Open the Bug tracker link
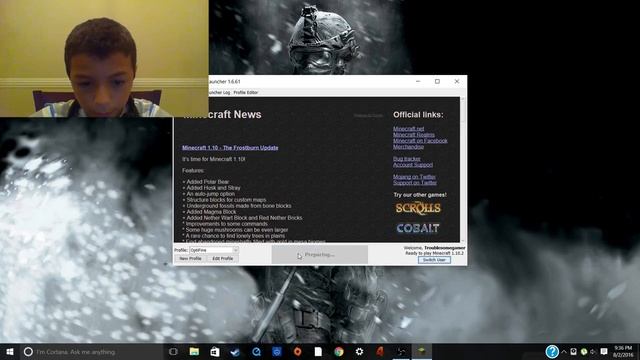 tap(407, 159)
